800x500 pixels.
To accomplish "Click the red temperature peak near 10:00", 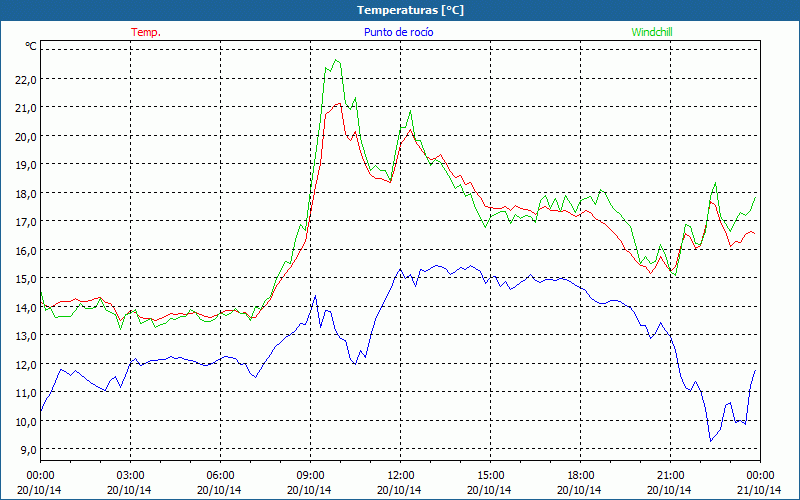I will tap(338, 104).
